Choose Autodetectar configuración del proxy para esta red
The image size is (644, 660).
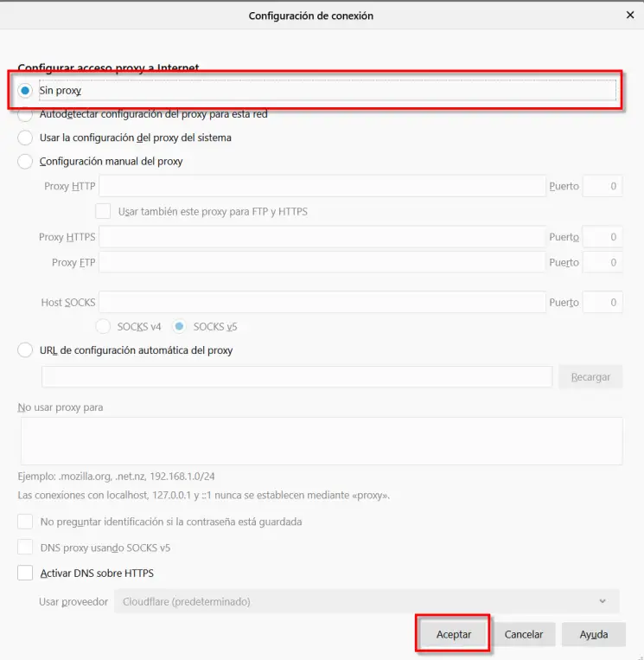click(x=25, y=114)
